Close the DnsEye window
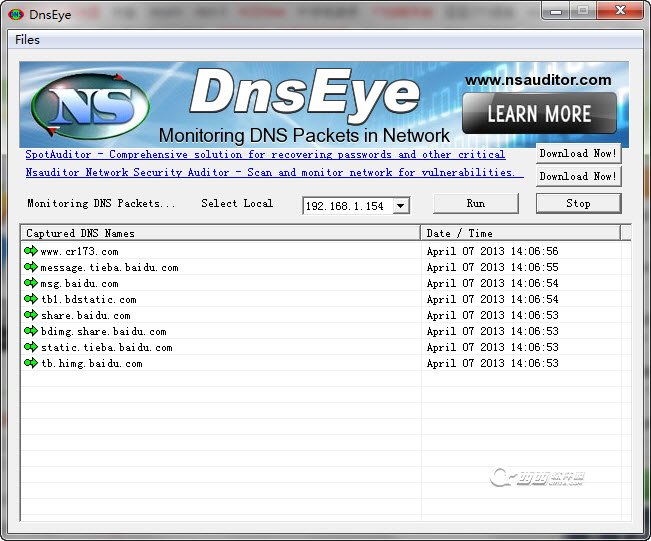 pyautogui.click(x=620, y=10)
